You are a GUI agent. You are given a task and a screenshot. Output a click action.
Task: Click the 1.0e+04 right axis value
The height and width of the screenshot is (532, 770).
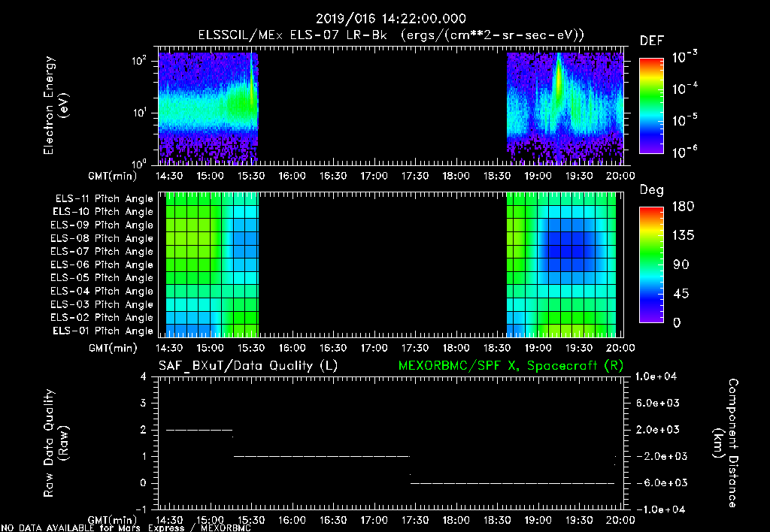click(656, 376)
